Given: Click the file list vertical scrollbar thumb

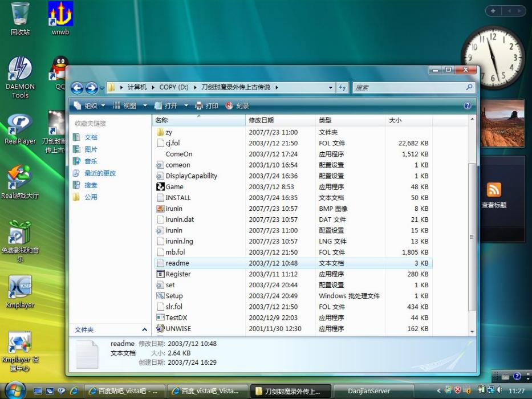Looking at the screenshot, I should point(472,237).
